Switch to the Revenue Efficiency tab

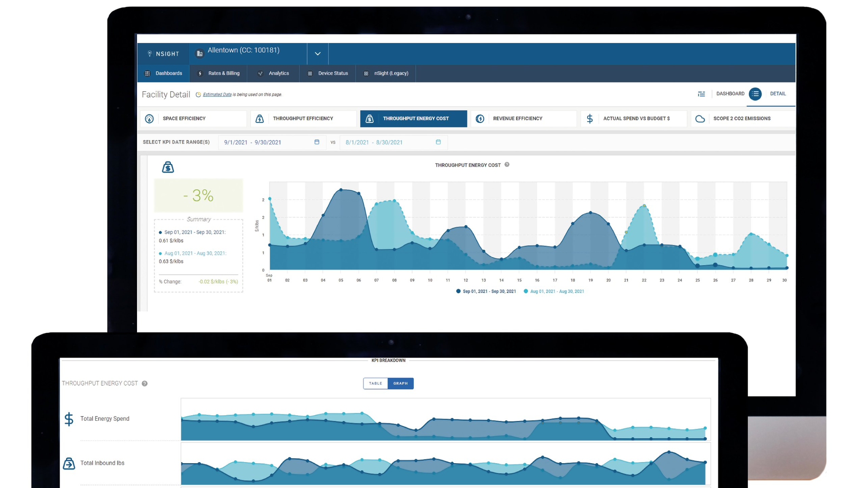point(517,118)
